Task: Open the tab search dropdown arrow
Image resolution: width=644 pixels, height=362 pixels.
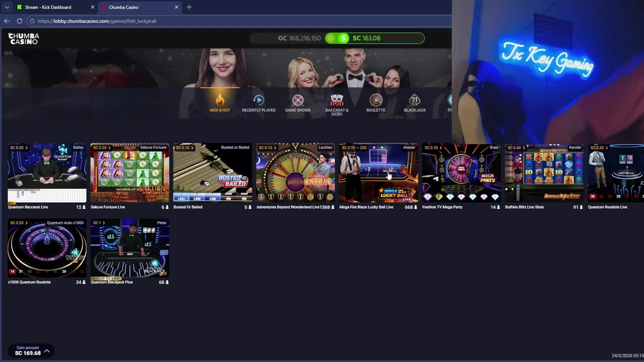Action: click(7, 7)
